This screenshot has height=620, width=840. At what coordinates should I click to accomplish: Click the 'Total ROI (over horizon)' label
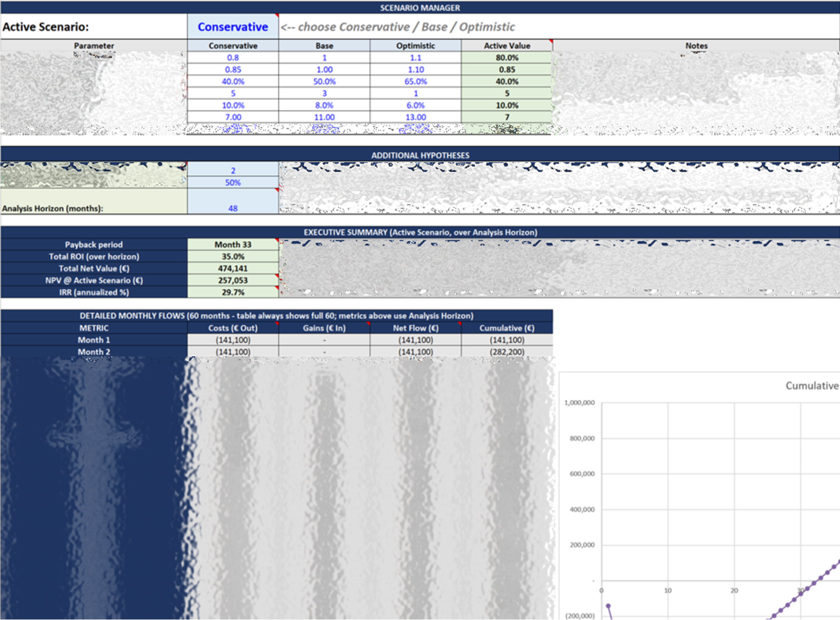pyautogui.click(x=94, y=256)
